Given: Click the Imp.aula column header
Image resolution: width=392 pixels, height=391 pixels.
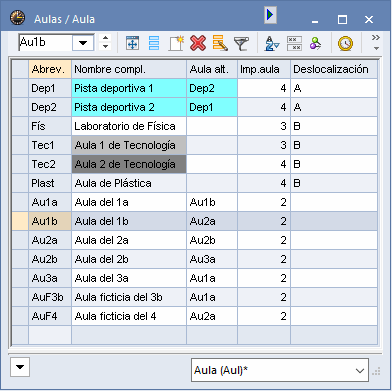Looking at the screenshot, I should (264, 69).
